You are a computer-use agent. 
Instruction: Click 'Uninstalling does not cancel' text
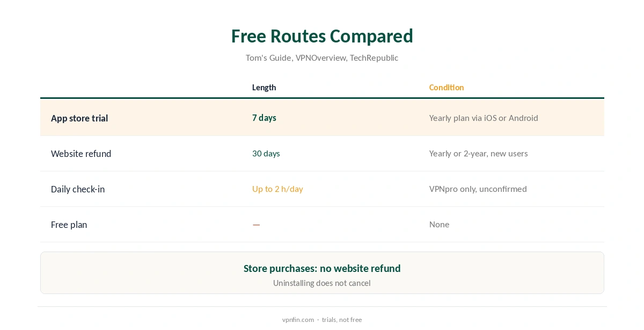(322, 283)
